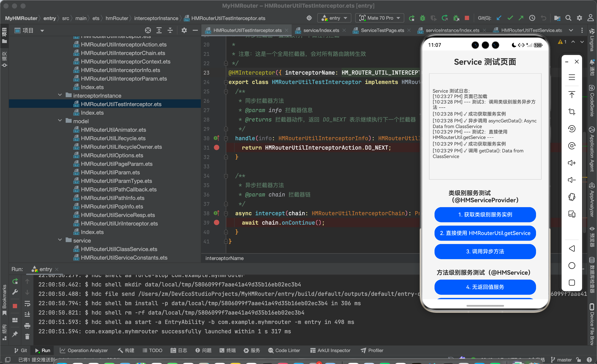Toggle the breakpoint on line 31

217,147
